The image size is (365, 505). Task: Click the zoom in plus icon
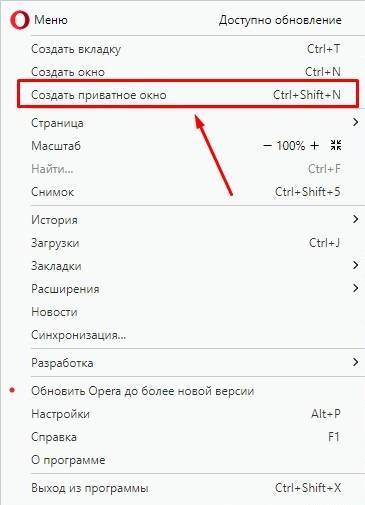click(314, 146)
